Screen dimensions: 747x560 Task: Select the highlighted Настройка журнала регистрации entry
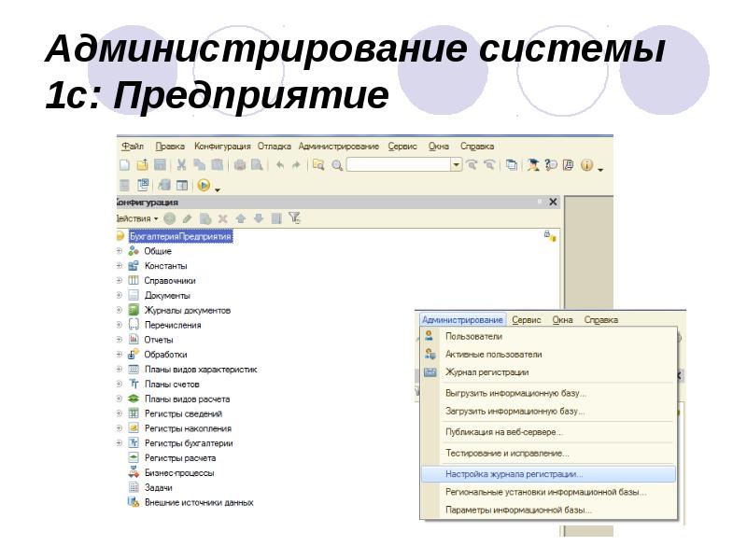(548, 474)
